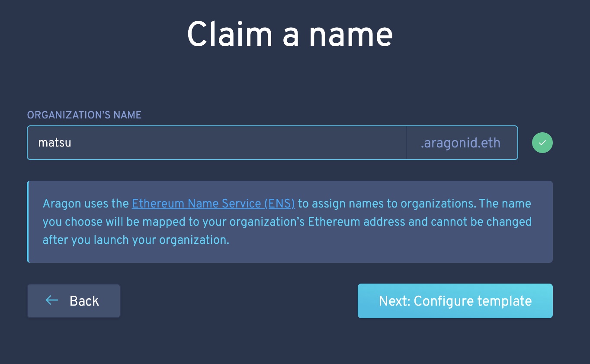Click the word 'Claim' in the heading
Image resolution: width=590 pixels, height=364 pixels.
[x=230, y=35]
